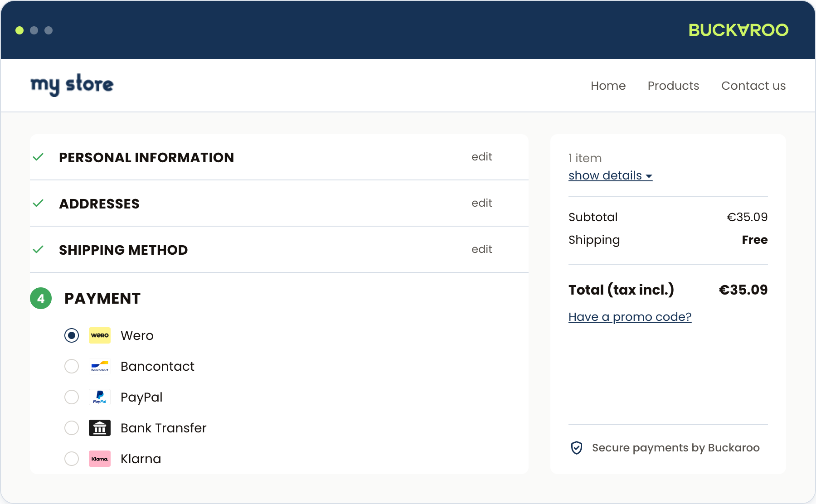The image size is (816, 504).
Task: Edit the Shipping Method section
Action: [481, 249]
